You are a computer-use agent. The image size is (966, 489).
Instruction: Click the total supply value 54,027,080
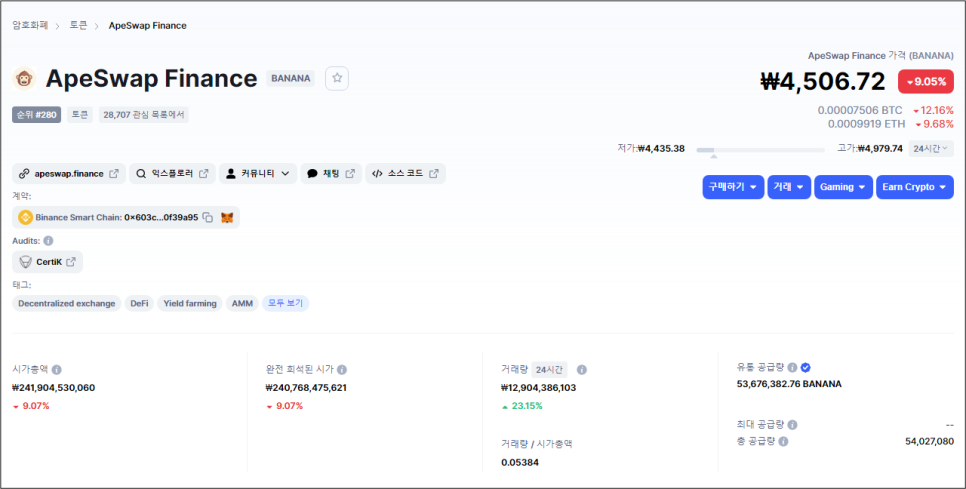[930, 442]
